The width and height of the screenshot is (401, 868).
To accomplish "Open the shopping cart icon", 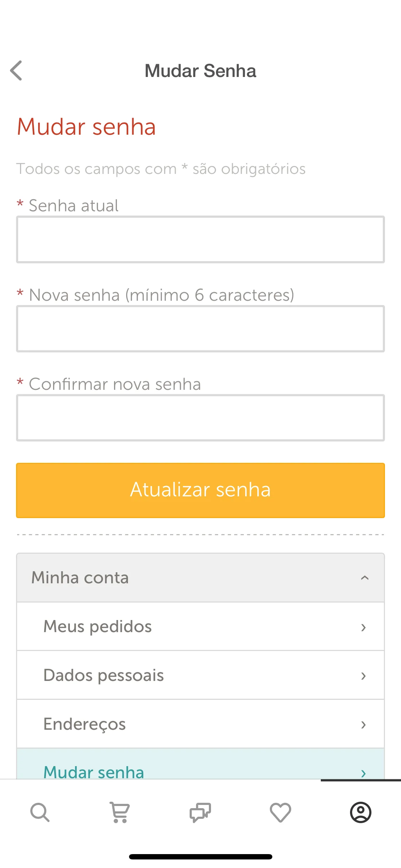I will pos(120,812).
